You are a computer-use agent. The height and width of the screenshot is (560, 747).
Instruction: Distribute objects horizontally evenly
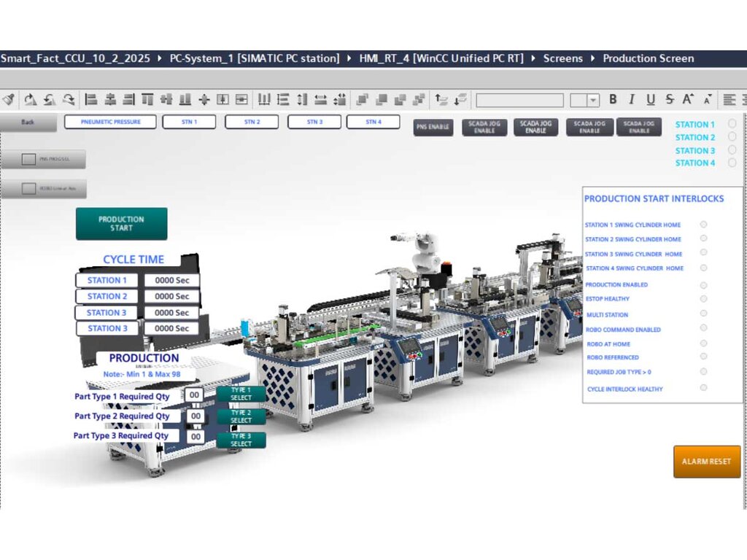click(264, 99)
